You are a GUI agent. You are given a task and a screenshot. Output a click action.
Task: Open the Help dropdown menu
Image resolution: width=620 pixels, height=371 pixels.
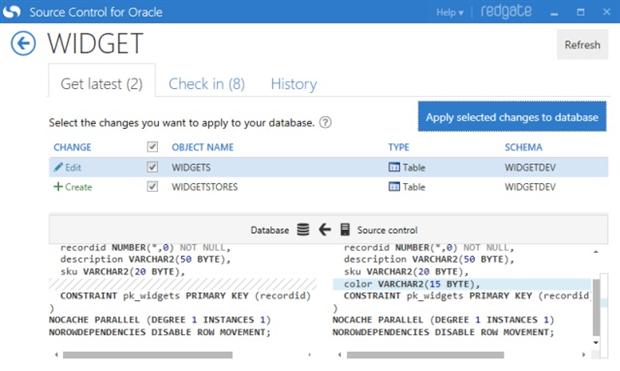coord(450,12)
